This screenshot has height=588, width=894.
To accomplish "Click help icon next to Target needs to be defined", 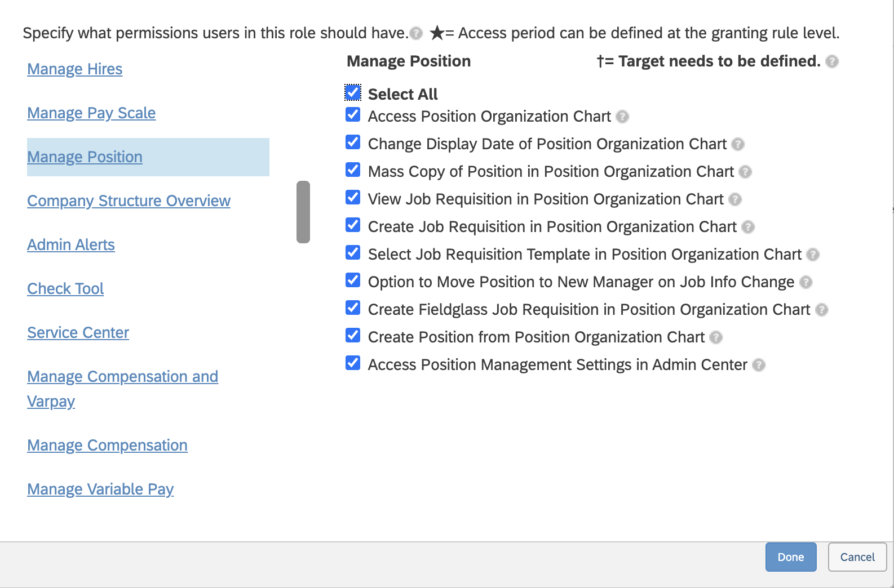I will coord(831,61).
